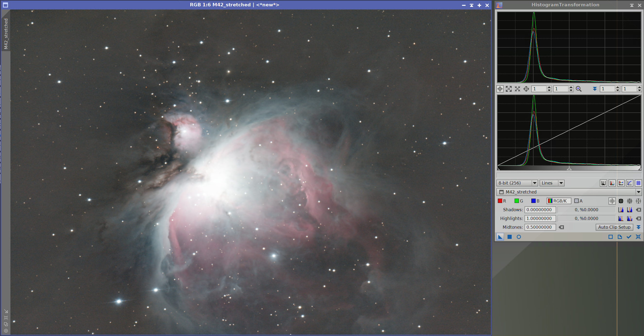Viewport: 644px width, 336px height.
Task: Click the New Instance blue triangle icon
Action: click(x=500, y=237)
